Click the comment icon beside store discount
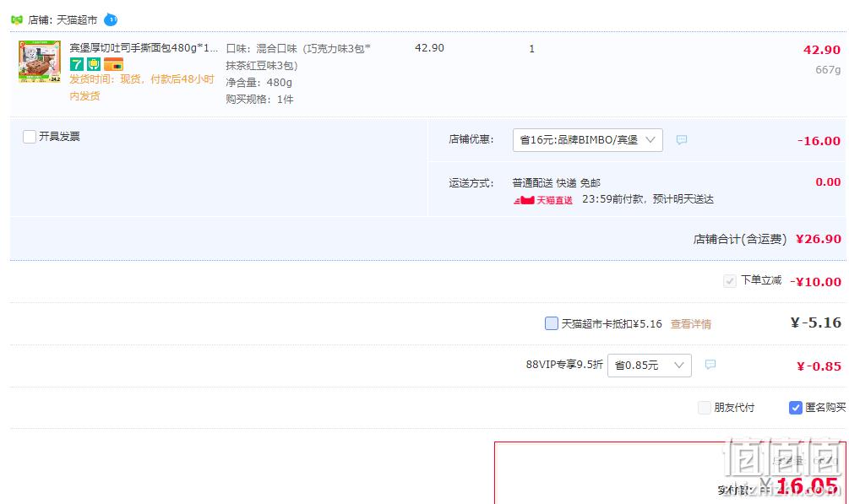 [682, 140]
